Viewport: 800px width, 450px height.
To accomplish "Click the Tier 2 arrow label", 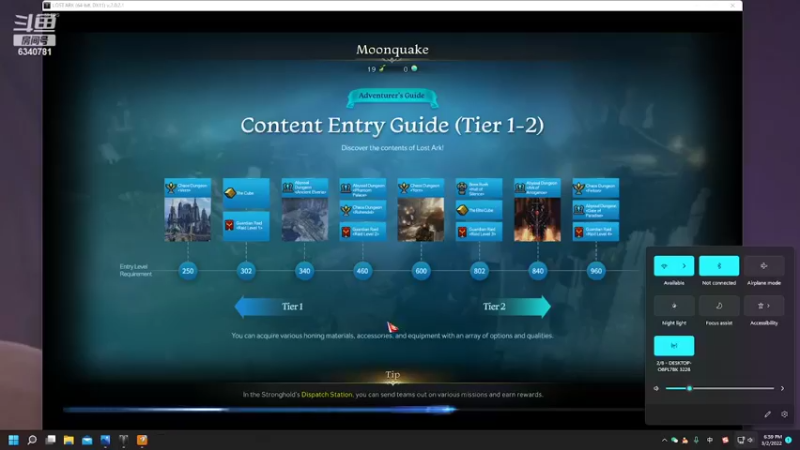I will click(494, 307).
